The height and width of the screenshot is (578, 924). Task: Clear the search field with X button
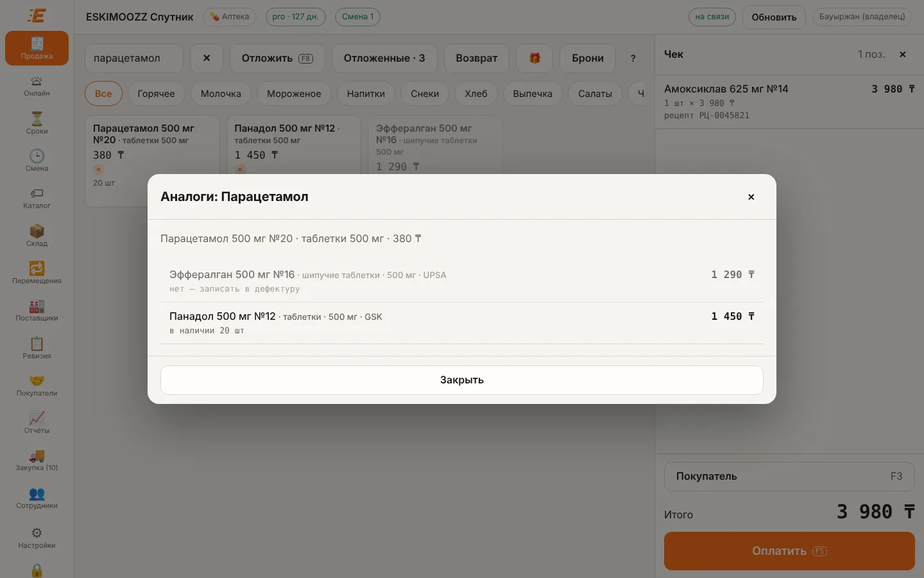[x=207, y=58]
